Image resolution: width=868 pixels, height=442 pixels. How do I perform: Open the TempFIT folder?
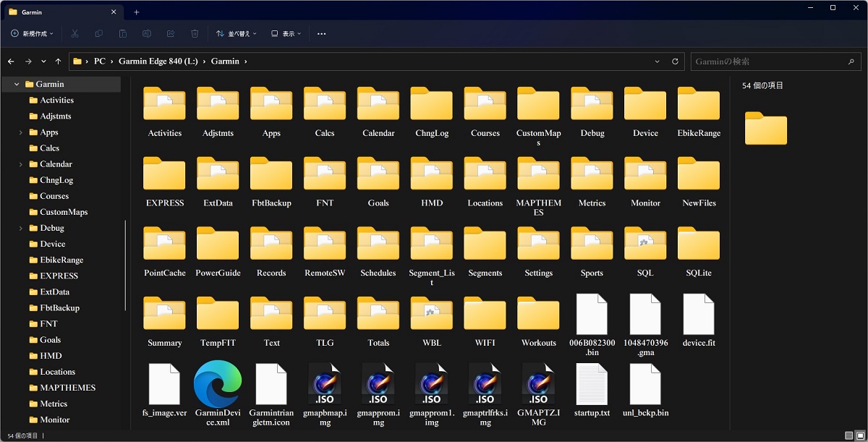click(x=218, y=314)
